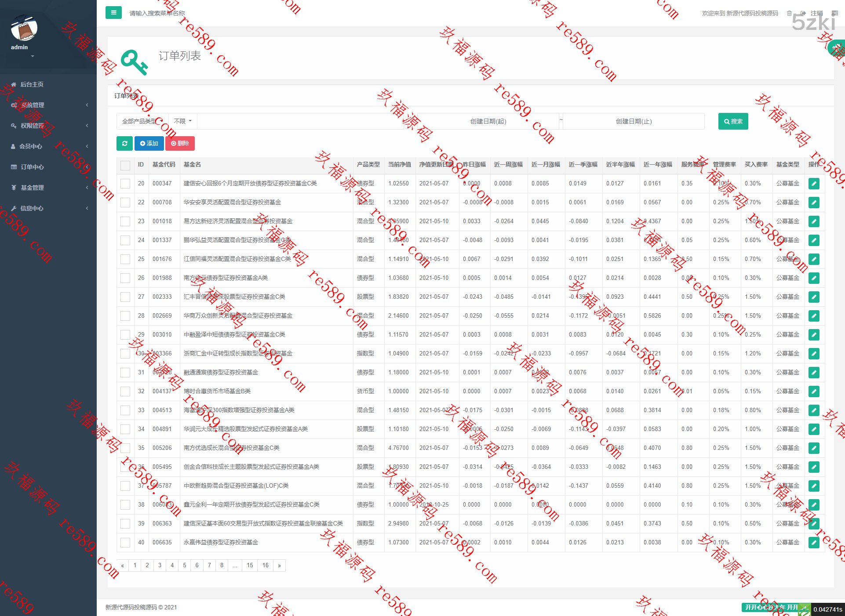Click the top-right list icon beside 注销
845x616 pixels.
[834, 13]
